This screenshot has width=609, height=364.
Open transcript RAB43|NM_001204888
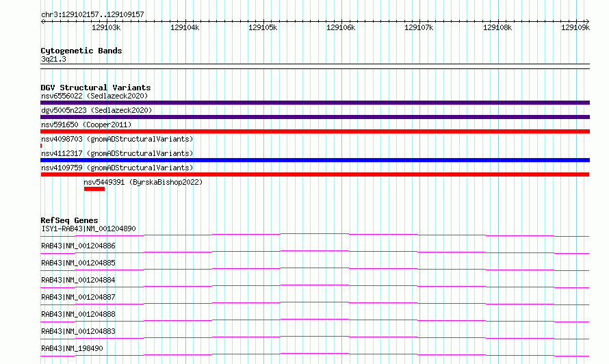(78, 314)
